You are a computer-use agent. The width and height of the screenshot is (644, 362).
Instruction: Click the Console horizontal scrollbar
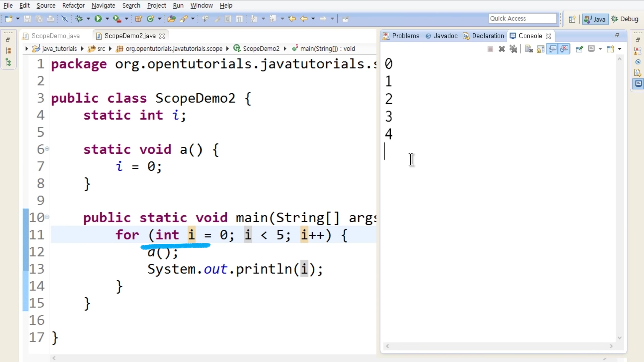click(x=499, y=346)
